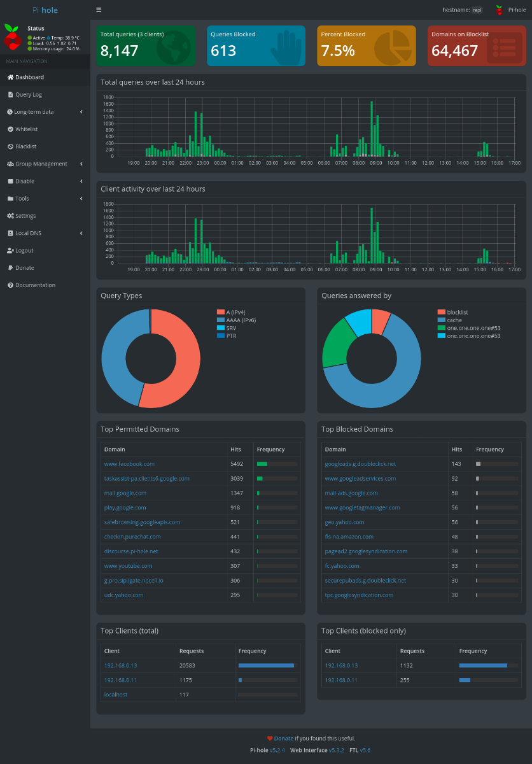This screenshot has height=764, width=532.
Task: Open localhost in Top Clients (total)
Action: (116, 695)
